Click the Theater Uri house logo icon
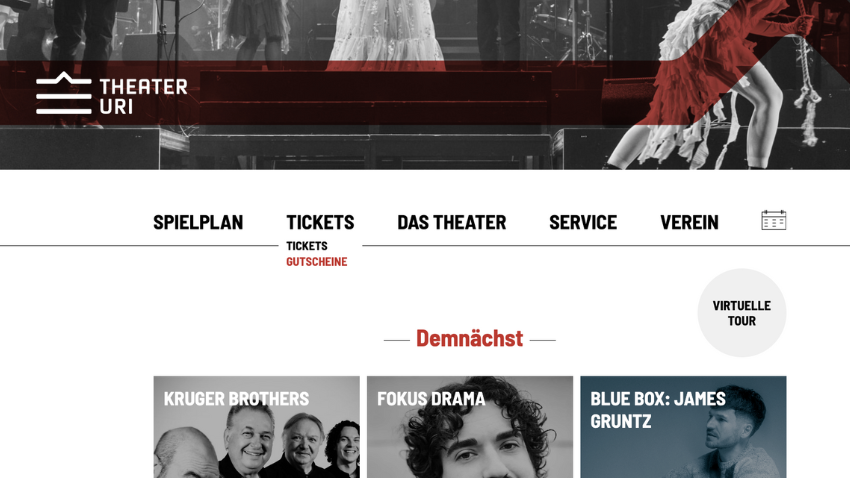Viewport: 850px width, 478px height. point(64,93)
